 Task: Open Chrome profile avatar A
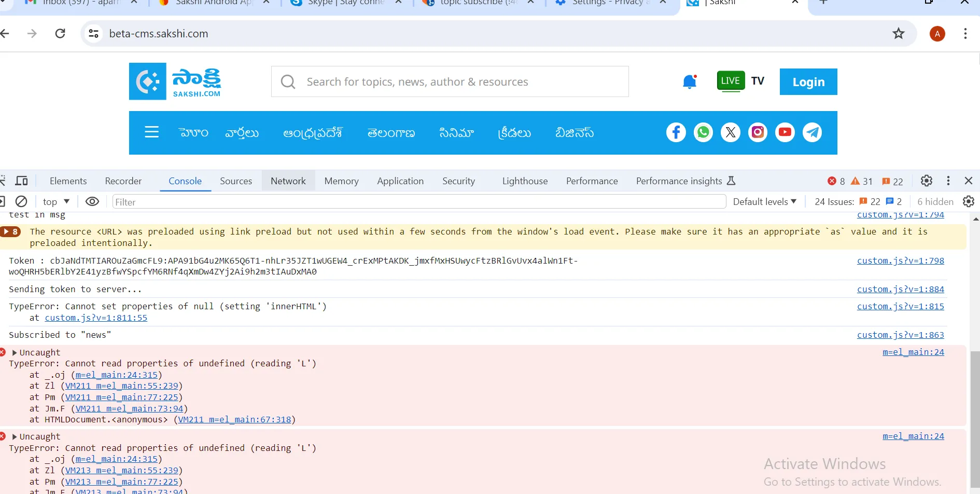(x=937, y=34)
